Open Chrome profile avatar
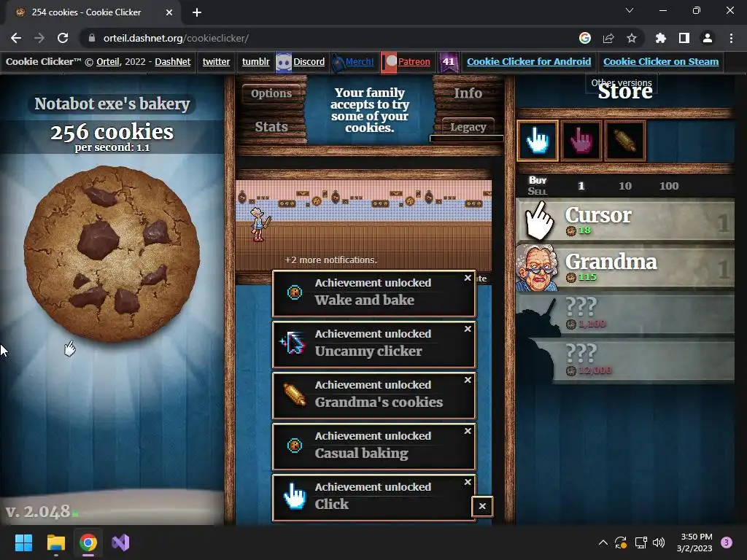Screen dimensions: 747x560 [x=708, y=38]
